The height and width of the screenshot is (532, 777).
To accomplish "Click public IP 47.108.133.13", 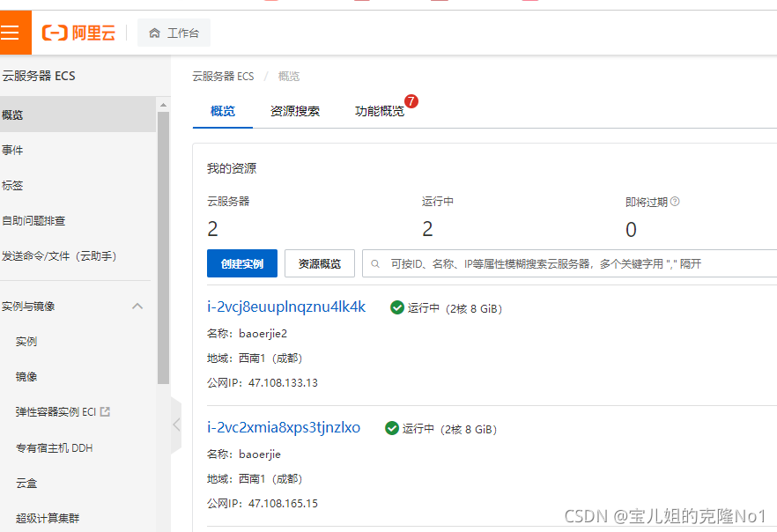I will 283,383.
